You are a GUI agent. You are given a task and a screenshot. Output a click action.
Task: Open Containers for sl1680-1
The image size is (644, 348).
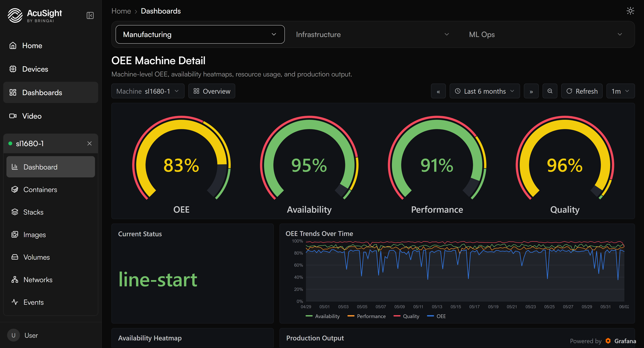point(51,189)
